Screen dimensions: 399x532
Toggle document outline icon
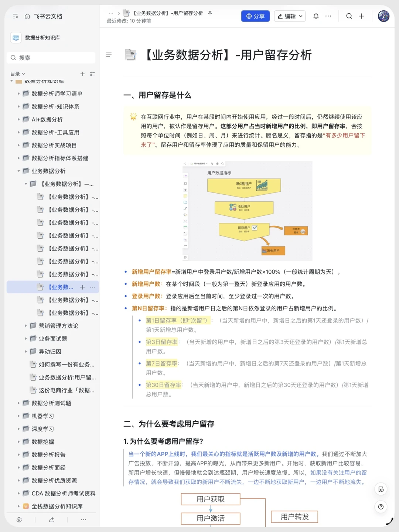[109, 55]
